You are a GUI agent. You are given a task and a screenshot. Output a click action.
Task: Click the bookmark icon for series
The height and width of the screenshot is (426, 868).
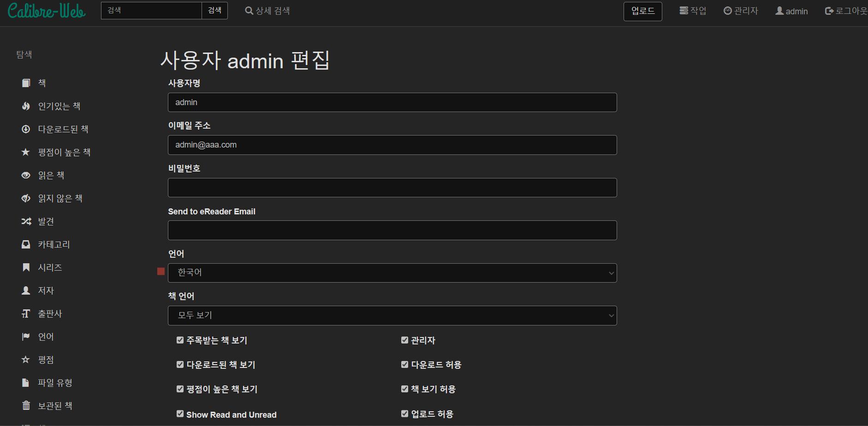click(26, 267)
